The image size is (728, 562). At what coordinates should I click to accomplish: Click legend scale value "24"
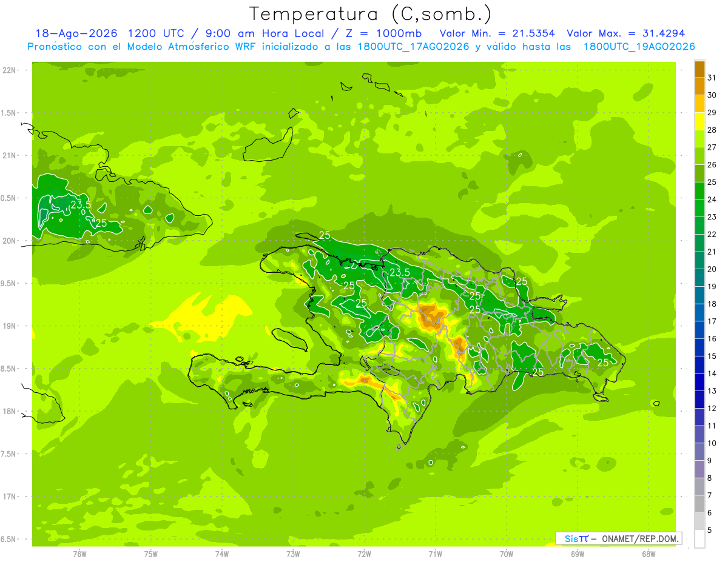click(712, 200)
